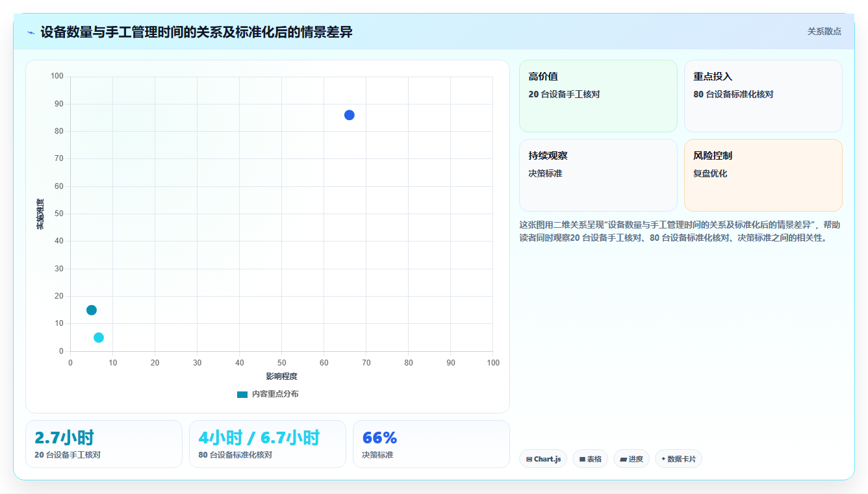Click the description paragraph below the cards

click(x=680, y=231)
